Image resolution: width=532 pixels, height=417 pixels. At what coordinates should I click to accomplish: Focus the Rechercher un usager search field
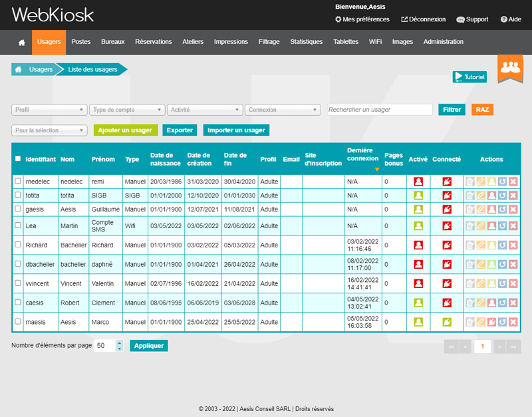point(380,110)
